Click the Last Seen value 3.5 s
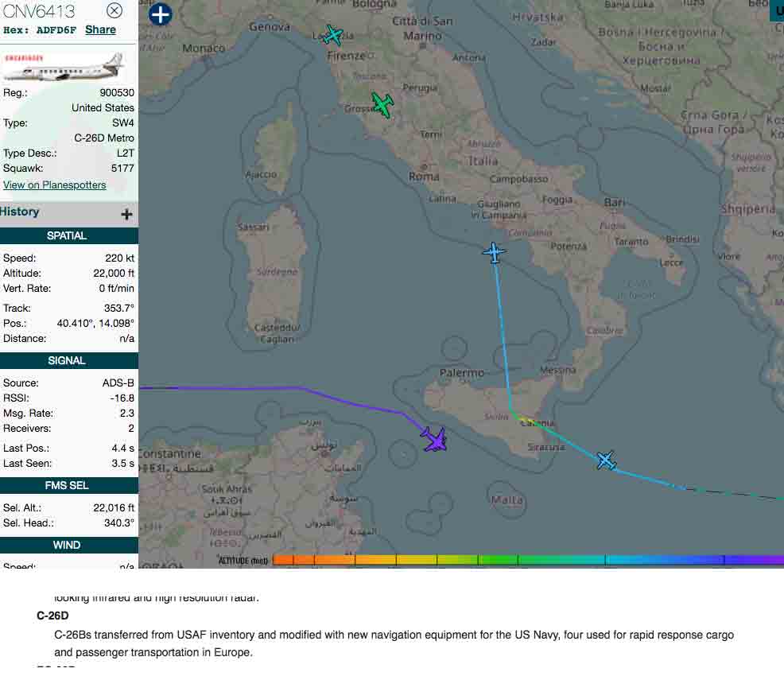Screen dimensions: 784x676 123,464
